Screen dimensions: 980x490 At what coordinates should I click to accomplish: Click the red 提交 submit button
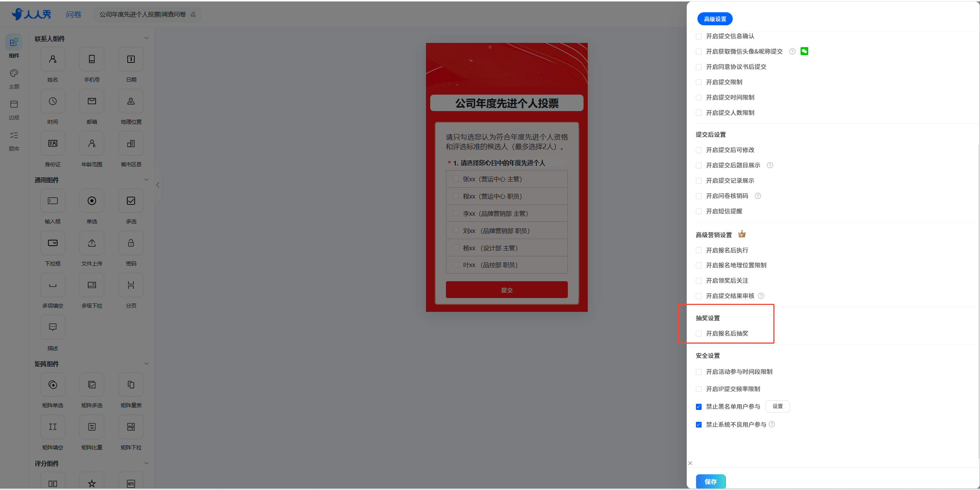click(506, 290)
